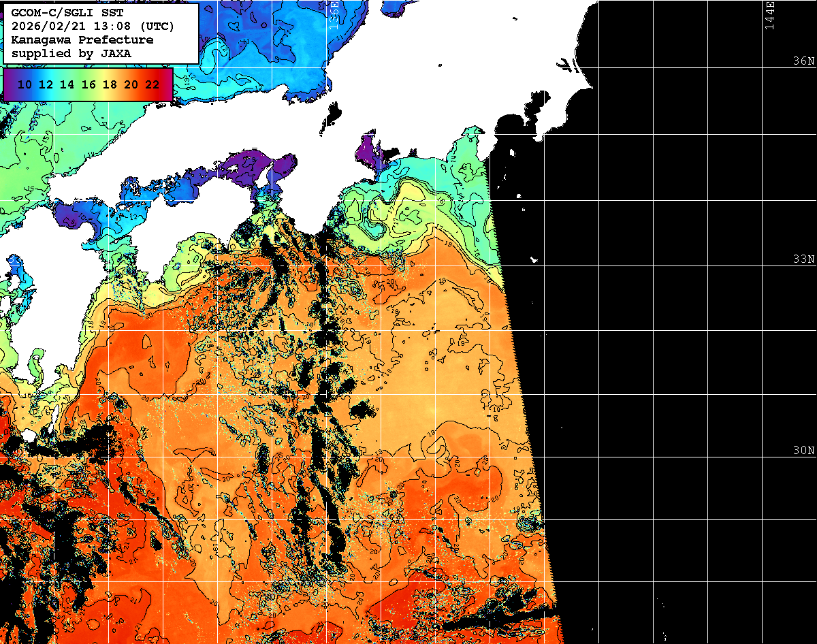Click the 12 value on the temperature legend
The height and width of the screenshot is (644, 817).
click(46, 84)
